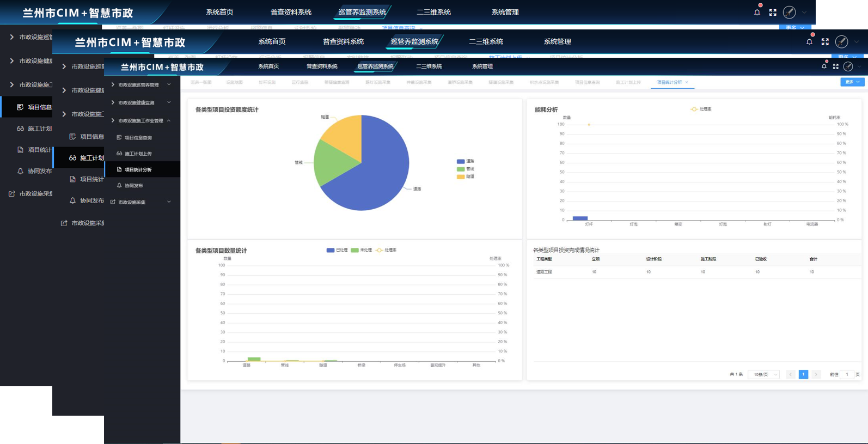Open 协同发布 in the frontmost sidebar

(133, 186)
